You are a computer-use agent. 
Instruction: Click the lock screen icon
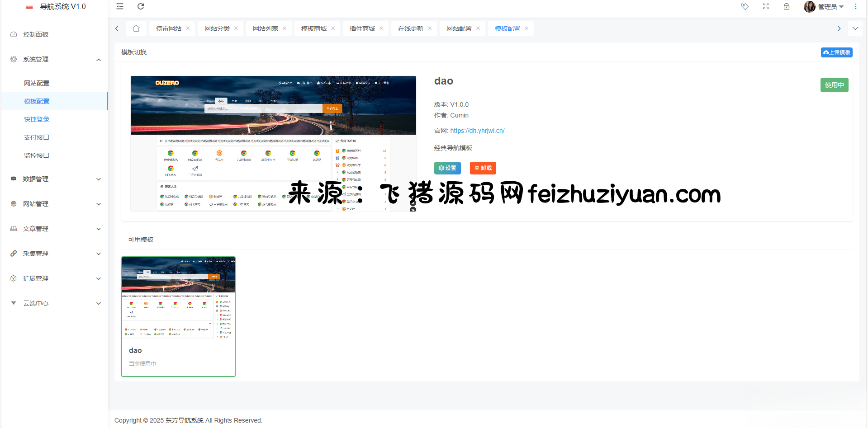click(x=787, y=6)
